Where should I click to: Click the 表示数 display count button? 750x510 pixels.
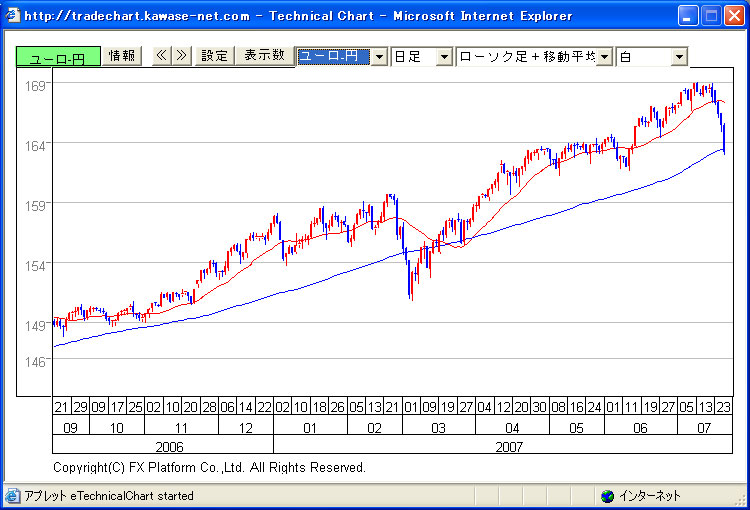click(x=264, y=56)
